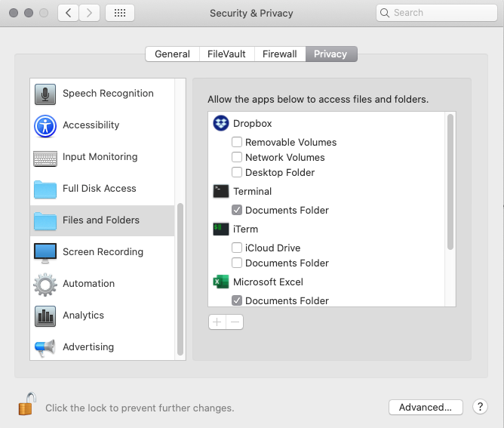
Task: Click inside the Search field
Action: tap(437, 13)
